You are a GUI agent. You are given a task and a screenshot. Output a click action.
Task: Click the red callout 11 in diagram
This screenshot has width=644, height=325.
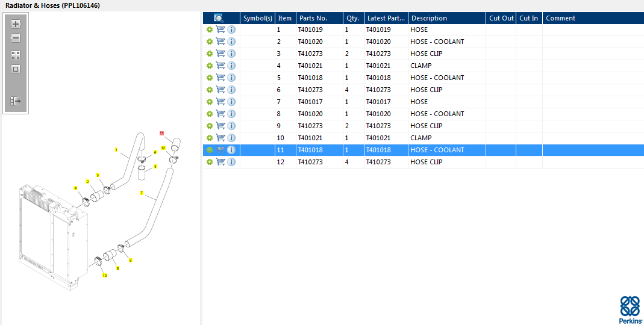(x=161, y=132)
